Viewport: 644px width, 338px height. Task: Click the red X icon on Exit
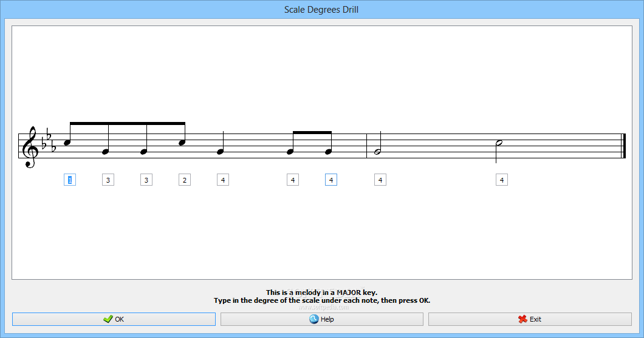[522, 319]
